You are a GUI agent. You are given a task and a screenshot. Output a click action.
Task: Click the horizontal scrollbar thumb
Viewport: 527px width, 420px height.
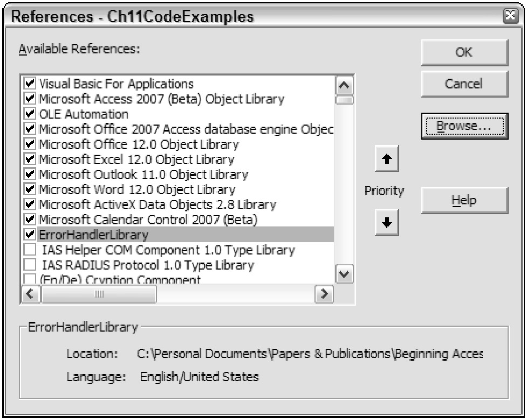click(x=98, y=294)
